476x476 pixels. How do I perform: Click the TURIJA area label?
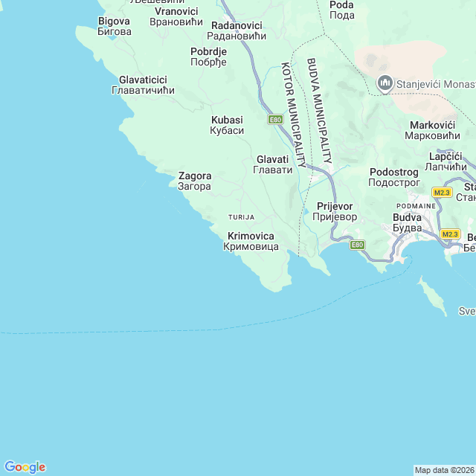241,217
